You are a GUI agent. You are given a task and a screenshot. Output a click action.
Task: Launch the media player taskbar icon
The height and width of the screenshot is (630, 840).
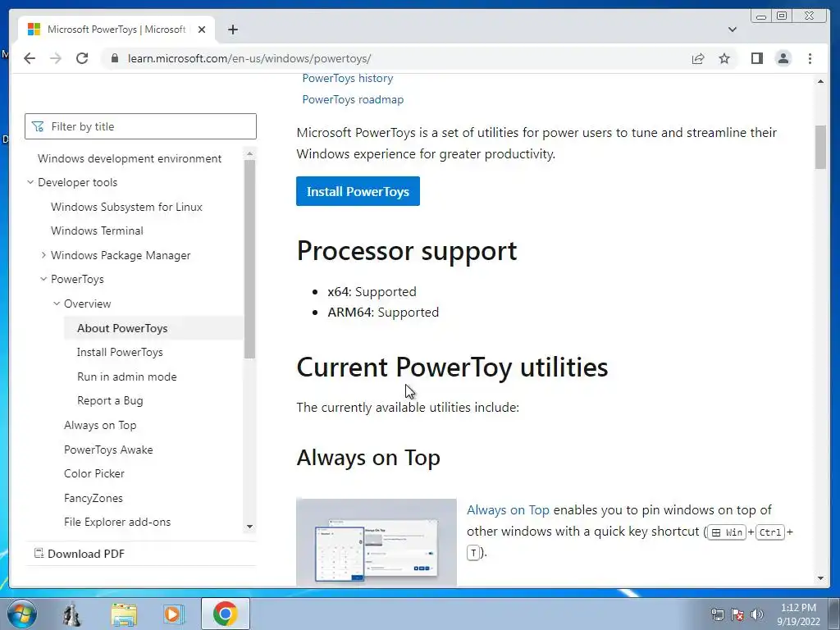[x=173, y=614]
